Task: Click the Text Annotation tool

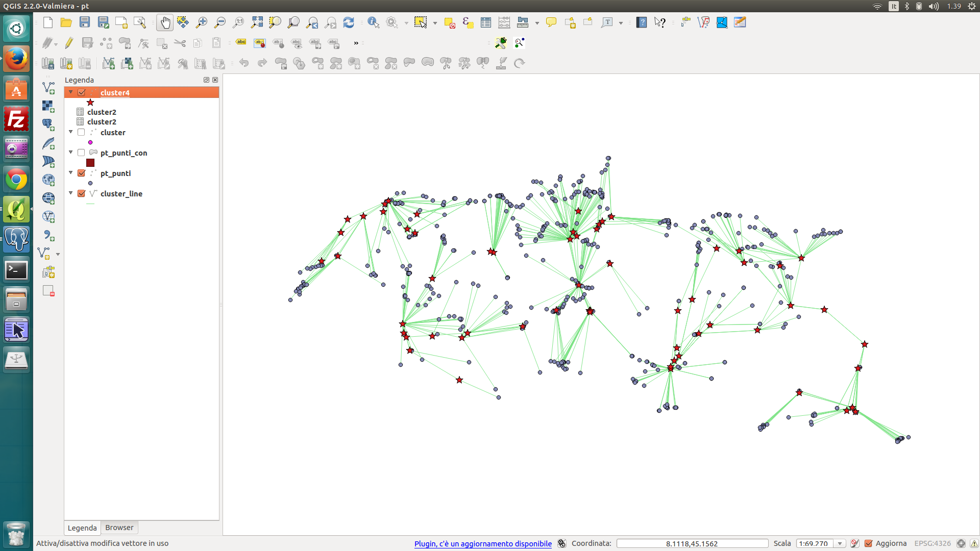Action: [x=607, y=22]
